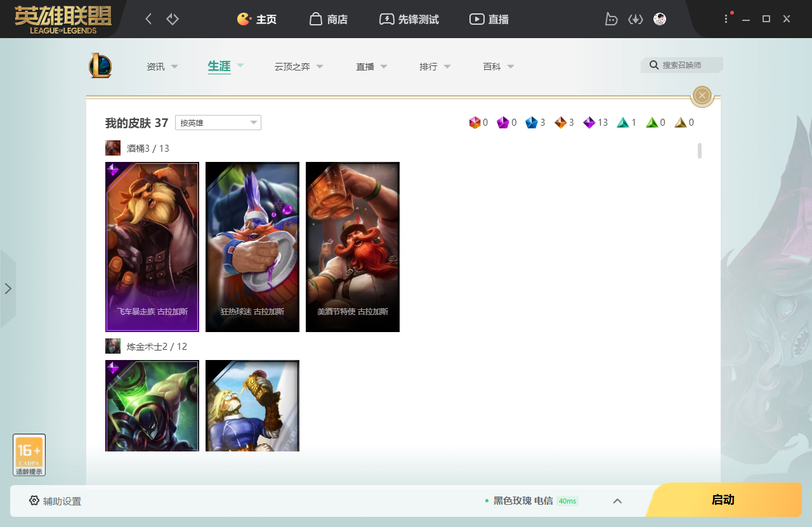Open 美酒节特使 古拉加斯 skin card

click(x=353, y=247)
